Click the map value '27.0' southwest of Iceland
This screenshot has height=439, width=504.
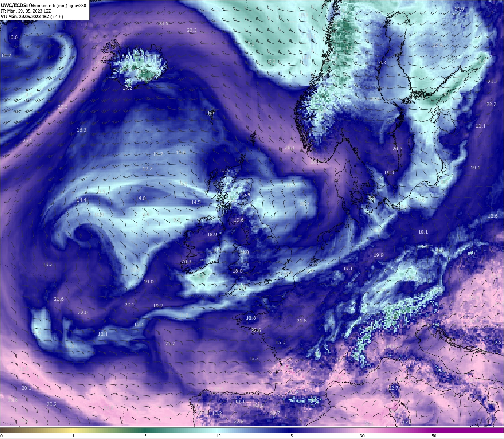click(x=63, y=107)
